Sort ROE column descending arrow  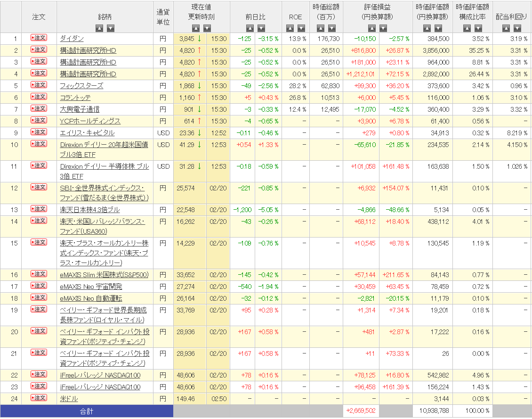(x=301, y=28)
